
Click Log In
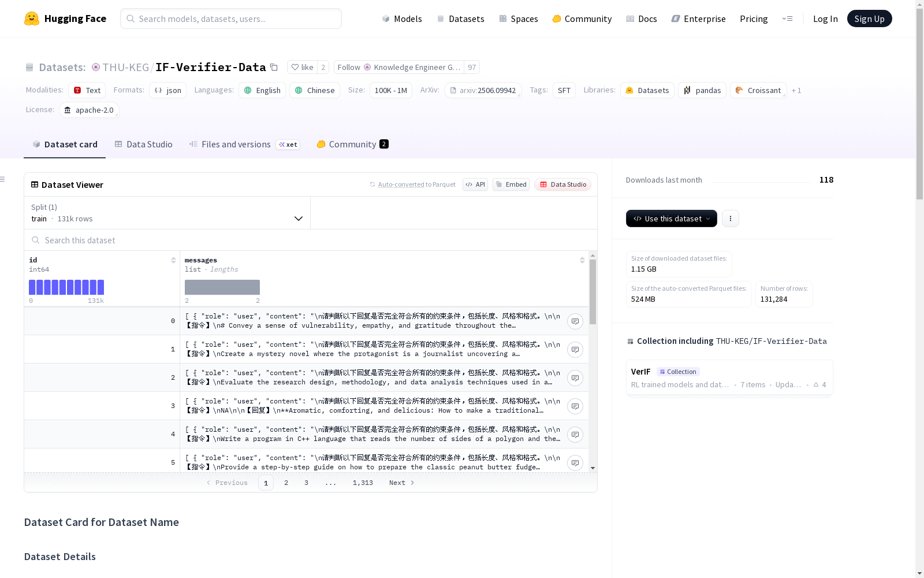(825, 18)
